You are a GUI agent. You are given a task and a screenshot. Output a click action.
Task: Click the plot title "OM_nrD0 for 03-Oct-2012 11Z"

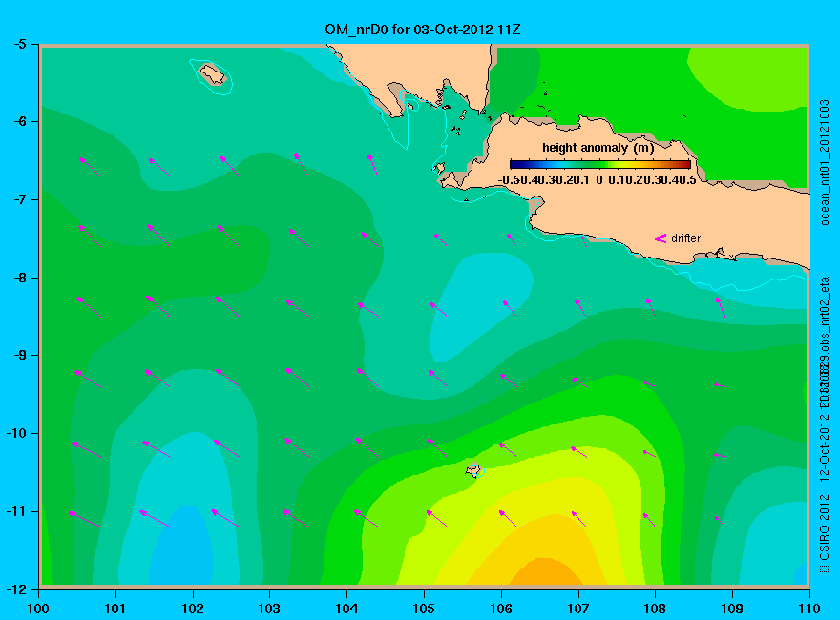coord(422,29)
